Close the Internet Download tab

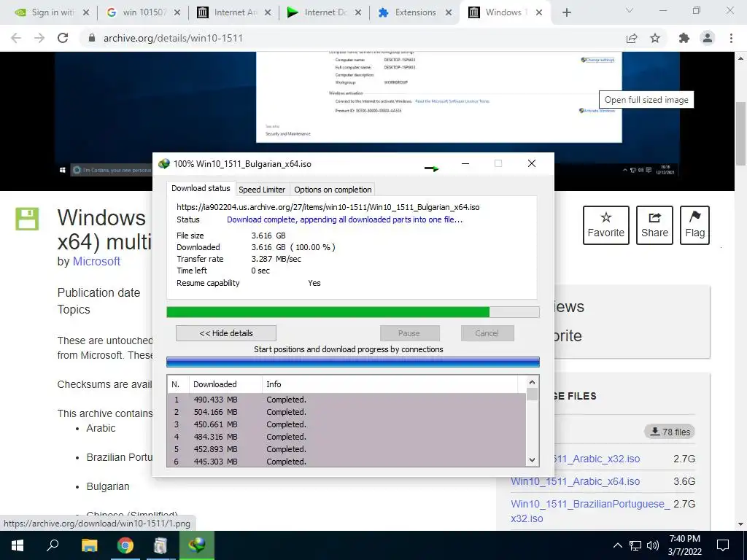[x=357, y=13]
